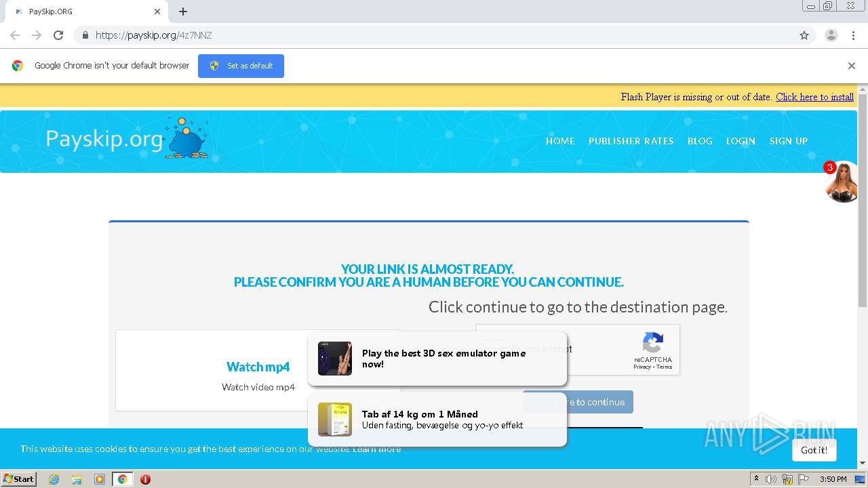The image size is (868, 488).
Task: Click the Watch mp4 link
Action: [258, 367]
